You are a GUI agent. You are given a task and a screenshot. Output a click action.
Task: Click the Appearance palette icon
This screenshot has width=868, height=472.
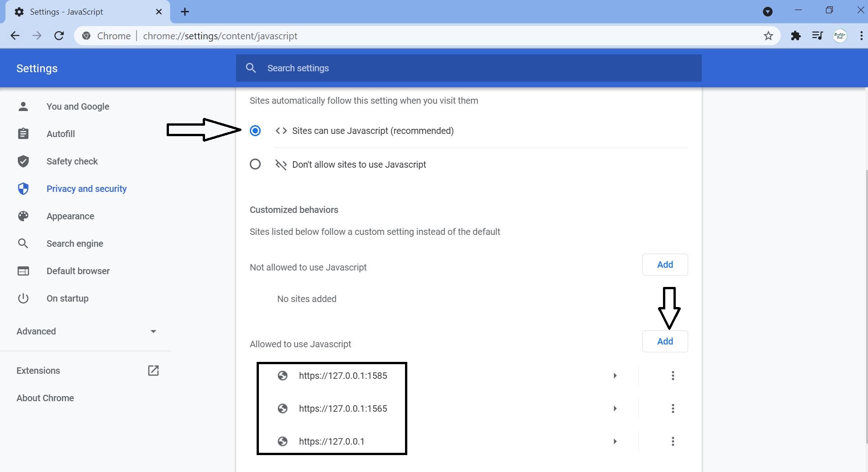click(23, 216)
